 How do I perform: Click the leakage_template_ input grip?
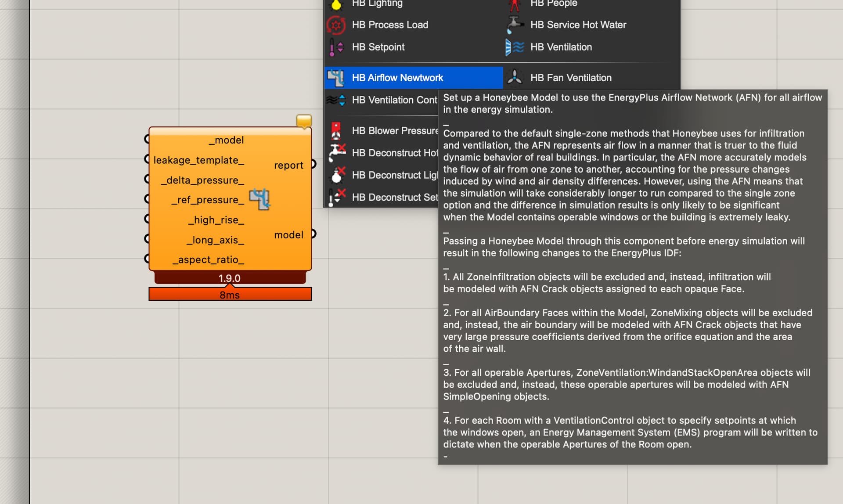[147, 159]
